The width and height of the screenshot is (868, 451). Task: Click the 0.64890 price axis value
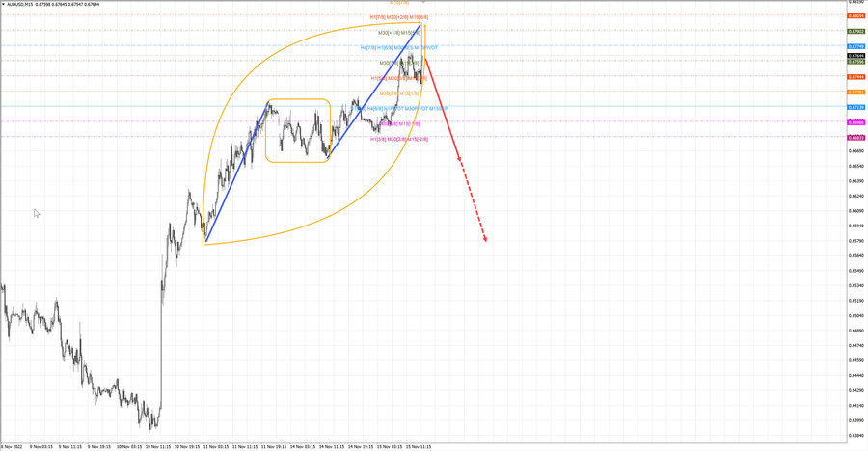pyautogui.click(x=855, y=331)
